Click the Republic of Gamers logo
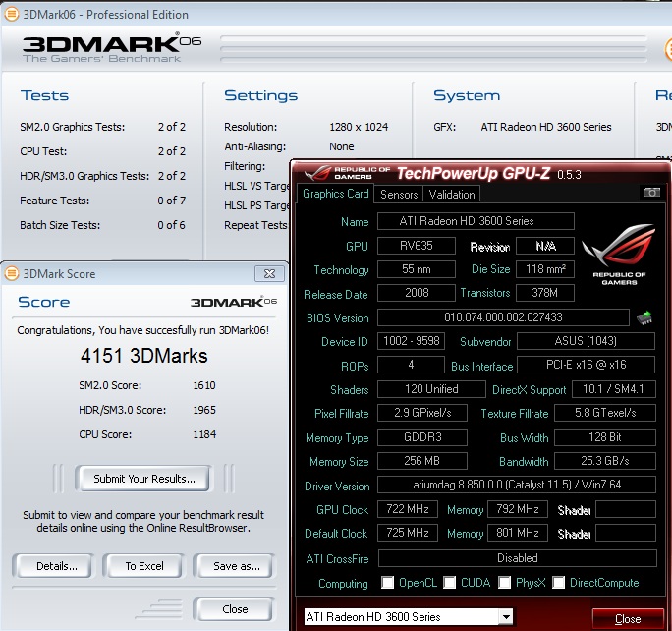 point(618,253)
